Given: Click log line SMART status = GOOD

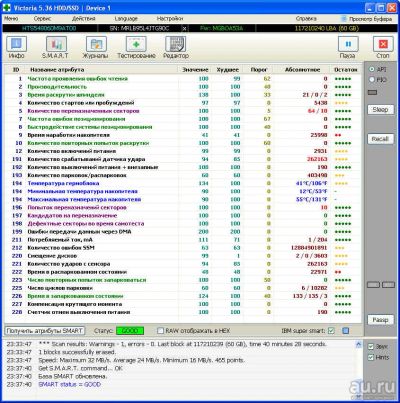Looking at the screenshot, I should [69, 384].
